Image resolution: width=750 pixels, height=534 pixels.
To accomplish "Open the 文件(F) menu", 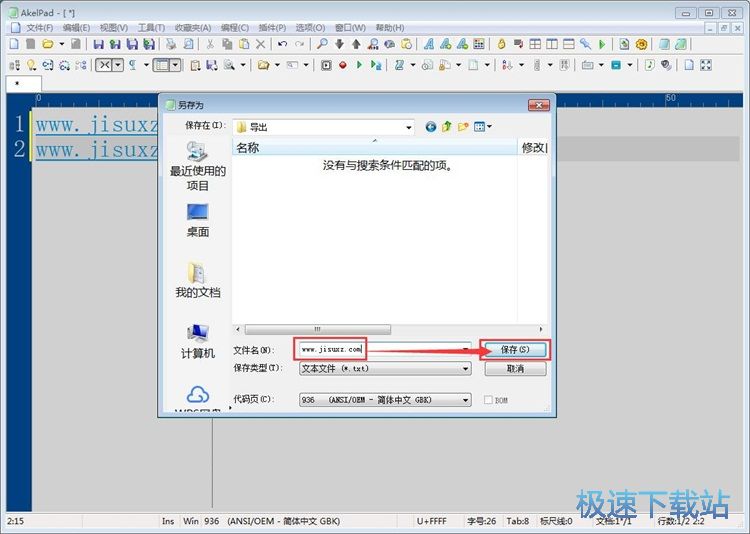I will pos(40,28).
